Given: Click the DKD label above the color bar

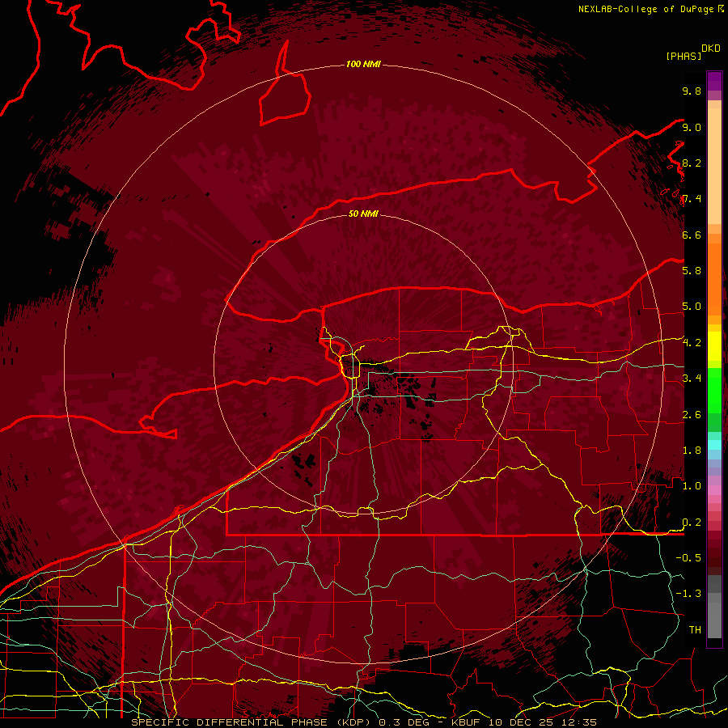Looking at the screenshot, I should point(711,49).
